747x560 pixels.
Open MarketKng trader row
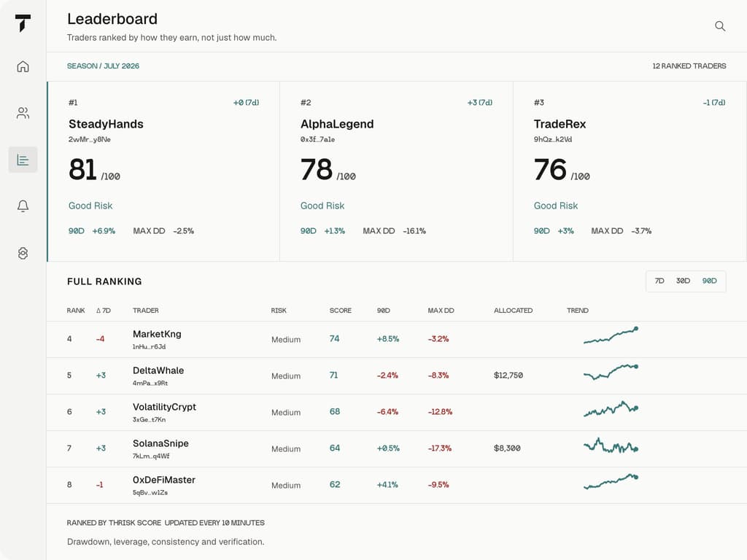coord(396,340)
